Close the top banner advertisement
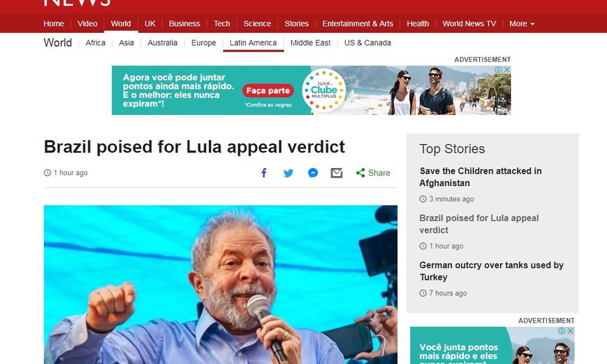This screenshot has height=364, width=607. [507, 70]
